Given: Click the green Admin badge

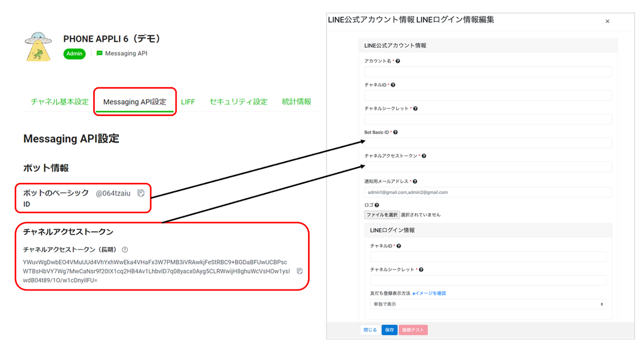Looking at the screenshot, I should click(x=75, y=54).
